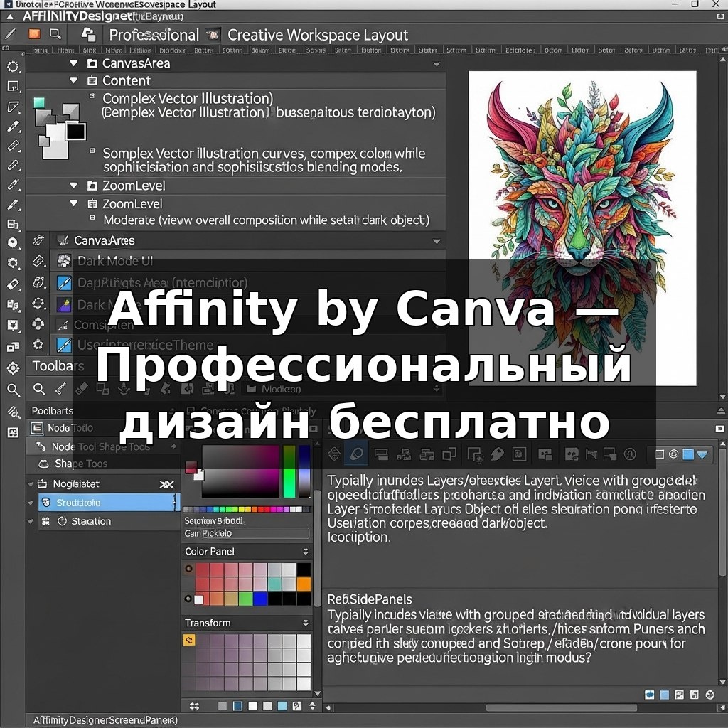This screenshot has height=728, width=728.
Task: Click the horseshoe circle icon in right icon row
Action: coord(630,454)
